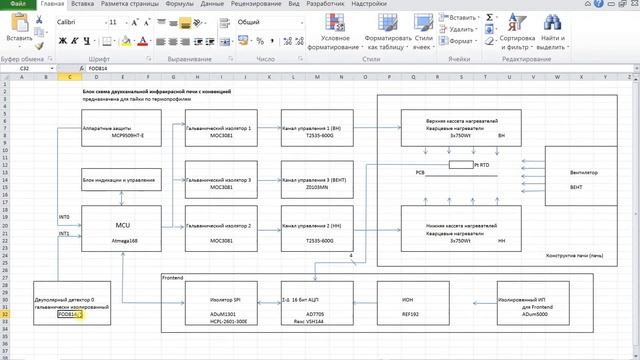The image size is (640, 360).
Task: Switch to the Рецензирование tab
Action: 256,4
